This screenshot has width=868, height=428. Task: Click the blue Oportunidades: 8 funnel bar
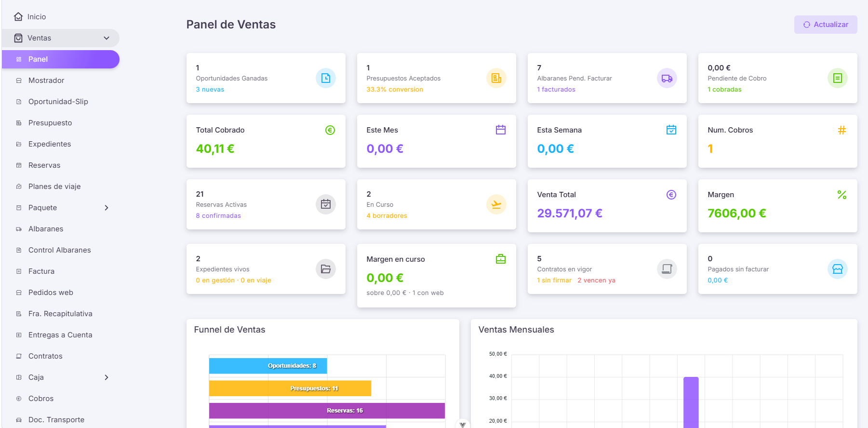point(268,366)
